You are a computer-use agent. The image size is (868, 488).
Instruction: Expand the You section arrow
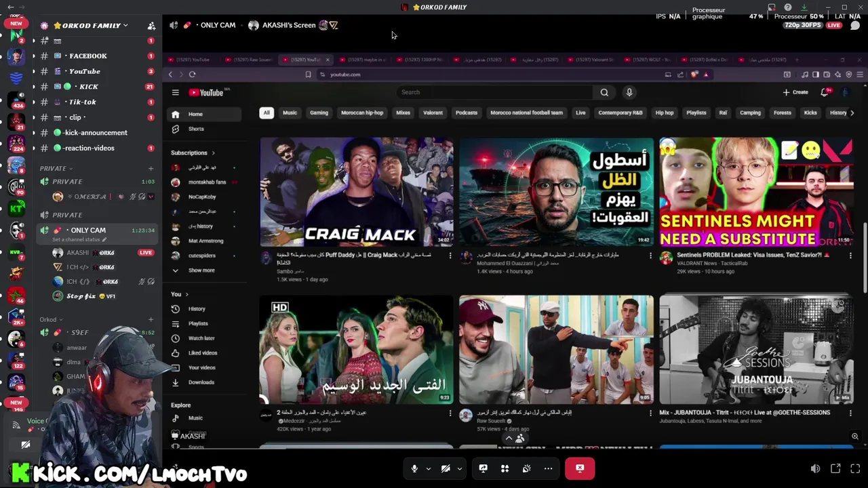(187, 294)
